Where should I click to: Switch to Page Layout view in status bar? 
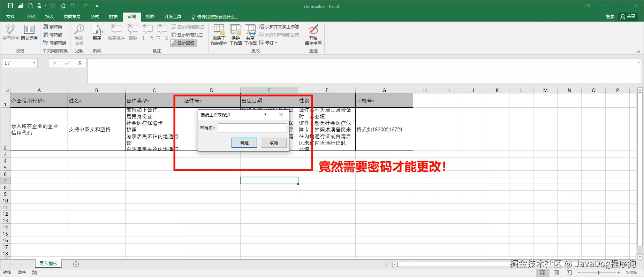tap(556, 273)
